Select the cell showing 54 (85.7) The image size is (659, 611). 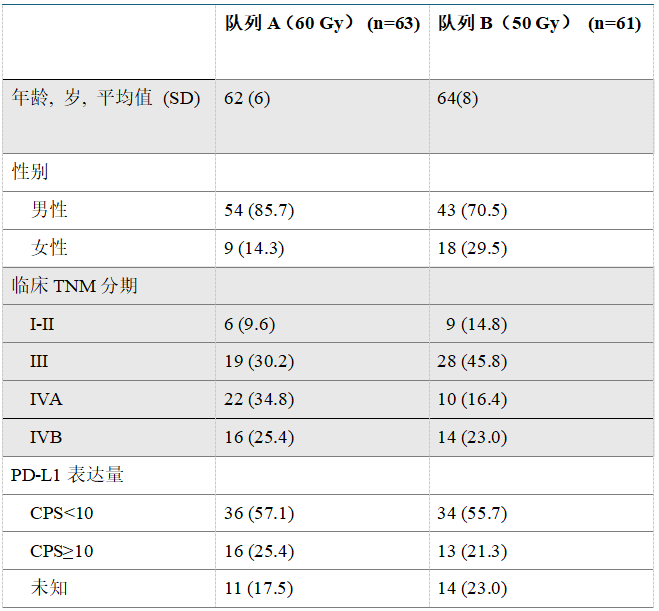pos(258,210)
